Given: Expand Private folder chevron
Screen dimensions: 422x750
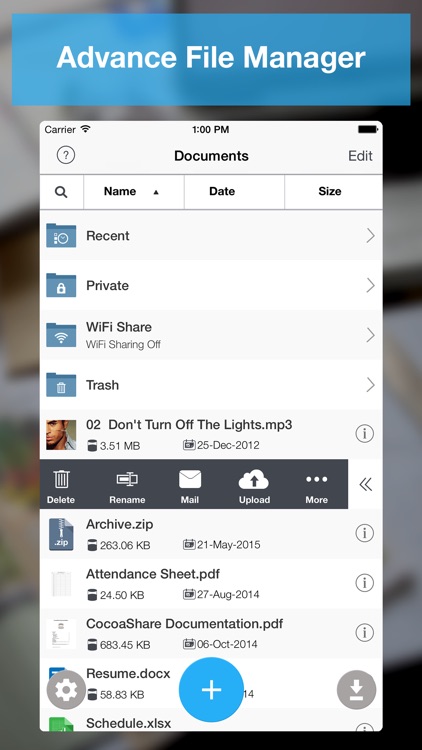Looking at the screenshot, I should click(370, 285).
